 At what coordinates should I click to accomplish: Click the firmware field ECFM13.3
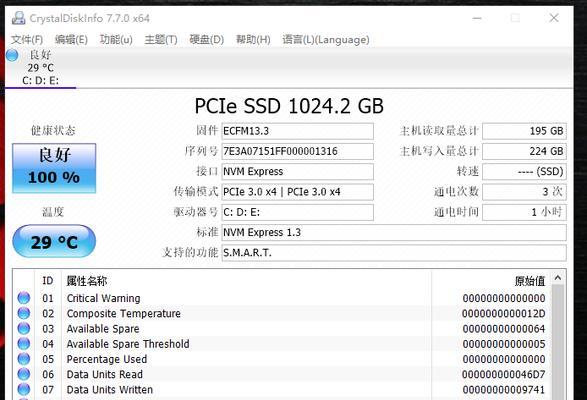coord(297,131)
